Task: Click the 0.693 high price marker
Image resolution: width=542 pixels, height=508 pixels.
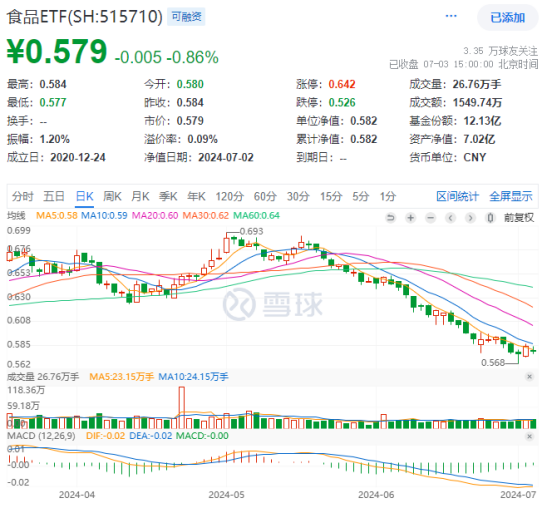Action: coord(251,231)
